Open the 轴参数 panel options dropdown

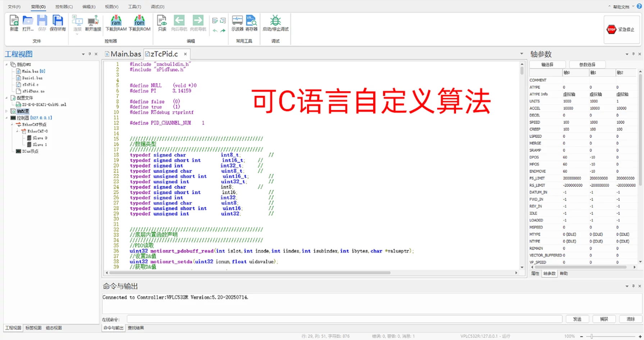point(627,54)
